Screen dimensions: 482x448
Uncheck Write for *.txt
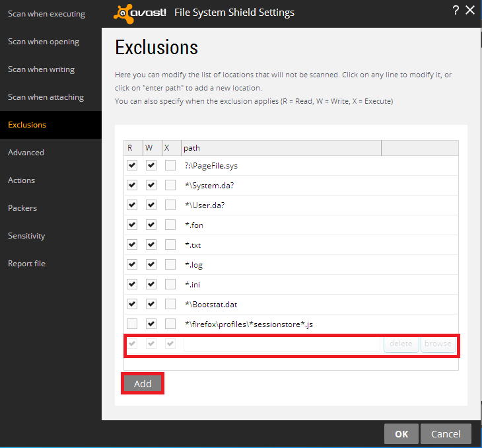[151, 244]
